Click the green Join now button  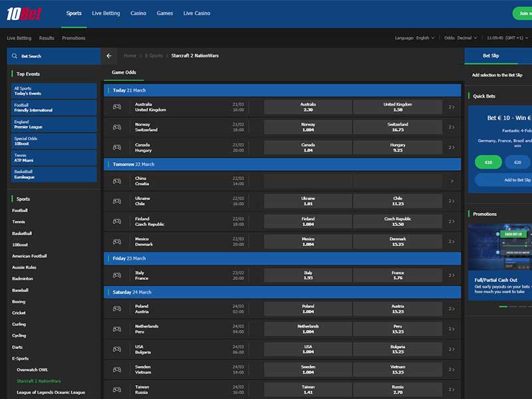pos(523,13)
